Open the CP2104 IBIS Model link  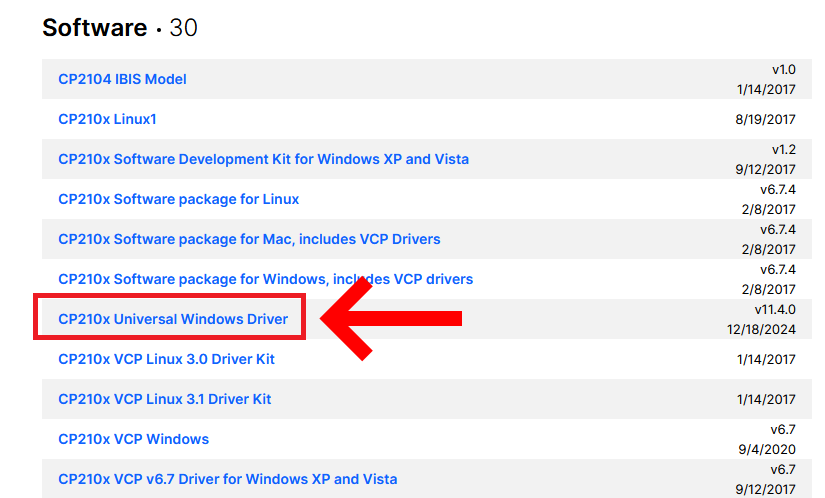coord(122,79)
